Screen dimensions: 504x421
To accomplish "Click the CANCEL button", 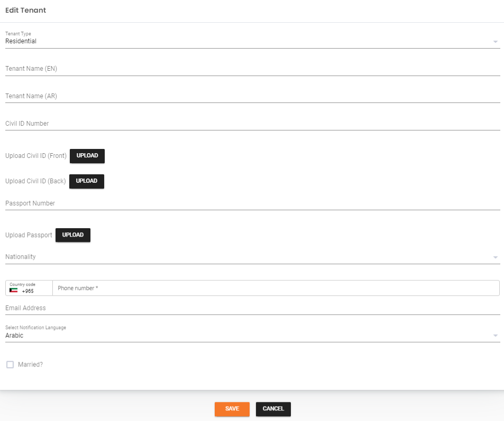I will click(x=273, y=408).
